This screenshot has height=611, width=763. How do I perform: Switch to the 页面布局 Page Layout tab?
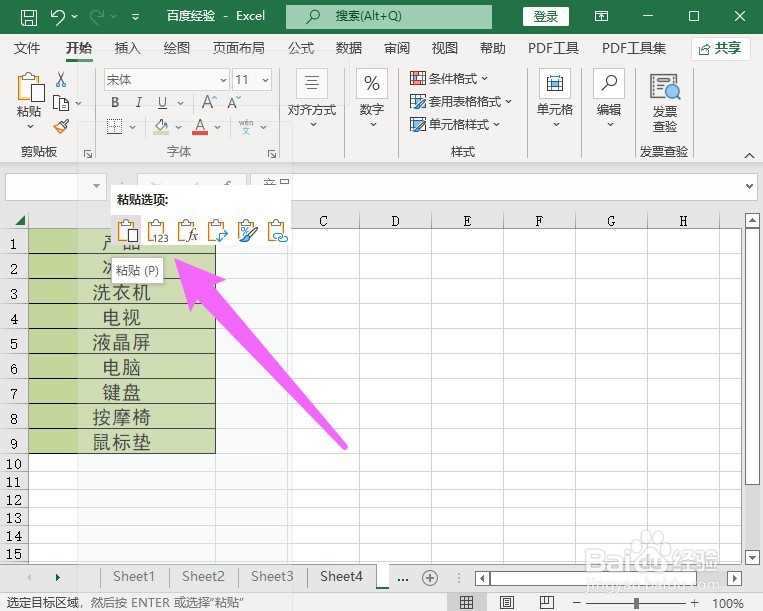point(239,48)
